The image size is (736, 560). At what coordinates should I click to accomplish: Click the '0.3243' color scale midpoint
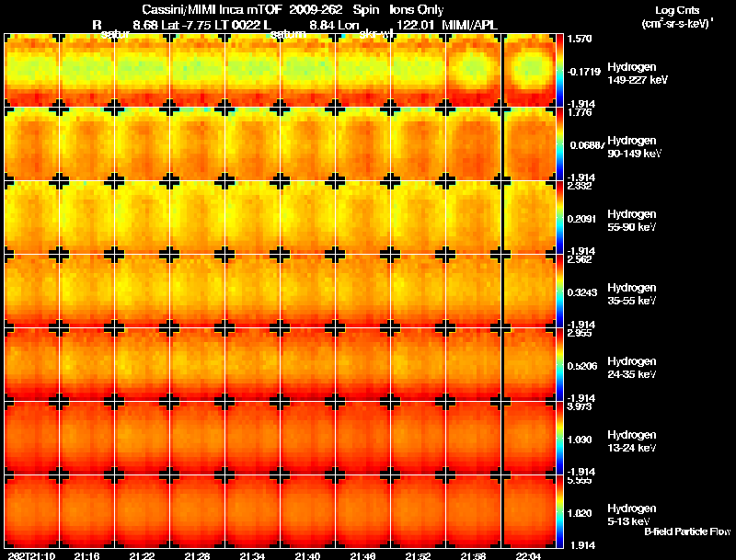coord(582,292)
